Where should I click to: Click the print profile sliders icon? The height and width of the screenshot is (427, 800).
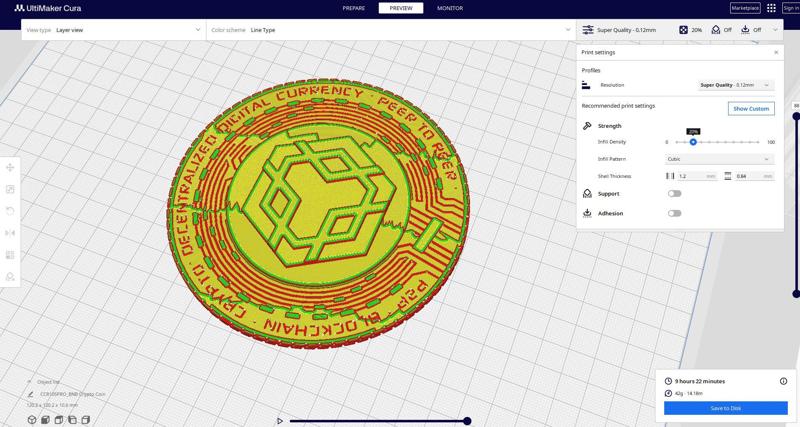pyautogui.click(x=588, y=30)
